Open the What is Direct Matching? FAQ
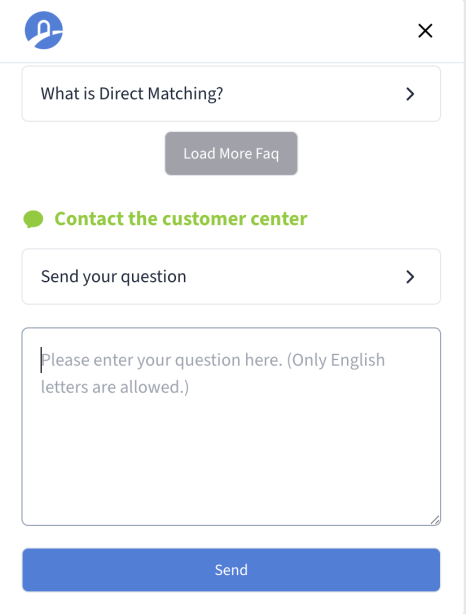466x614 pixels. coord(231,94)
